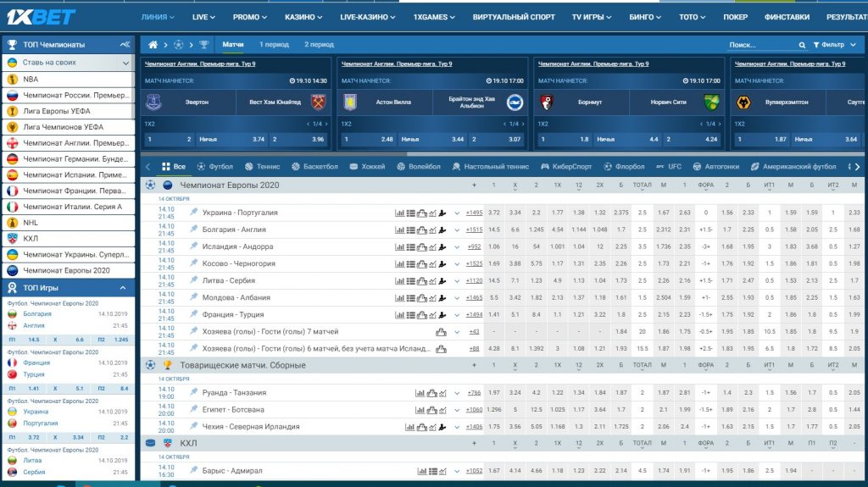Open КХЛ in top championships sidebar
The width and height of the screenshot is (868, 487).
click(x=68, y=239)
